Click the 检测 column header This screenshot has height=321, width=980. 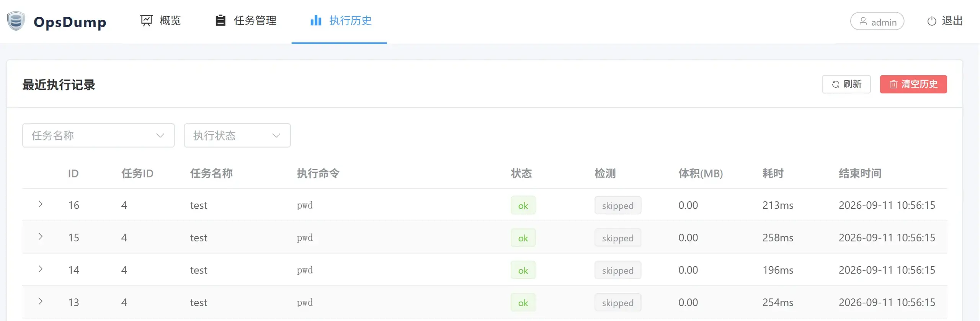(605, 174)
